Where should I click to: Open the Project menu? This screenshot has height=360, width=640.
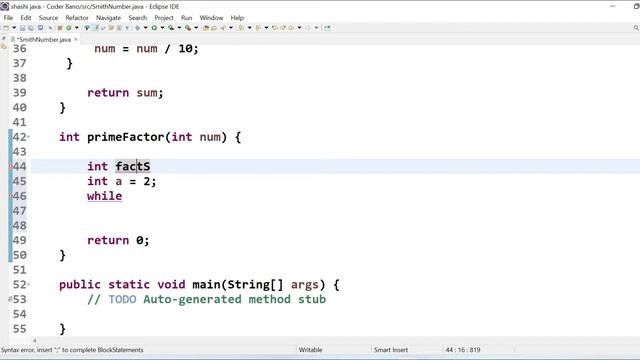click(x=164, y=18)
